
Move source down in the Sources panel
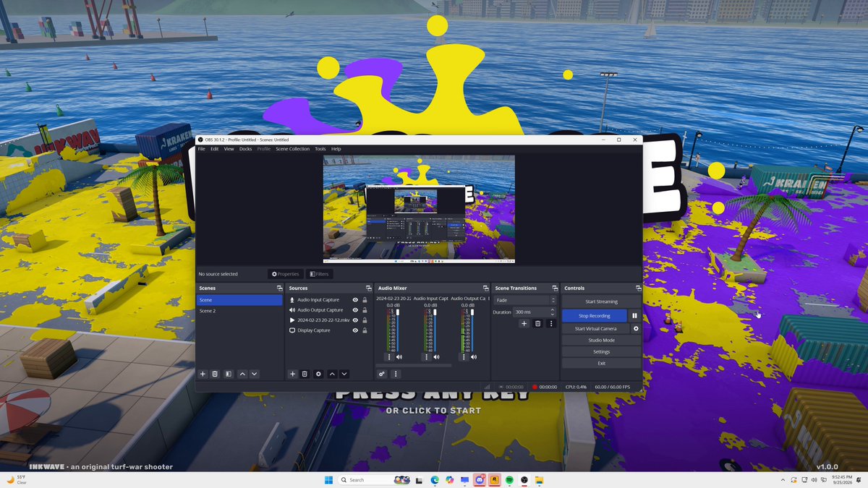pos(344,374)
